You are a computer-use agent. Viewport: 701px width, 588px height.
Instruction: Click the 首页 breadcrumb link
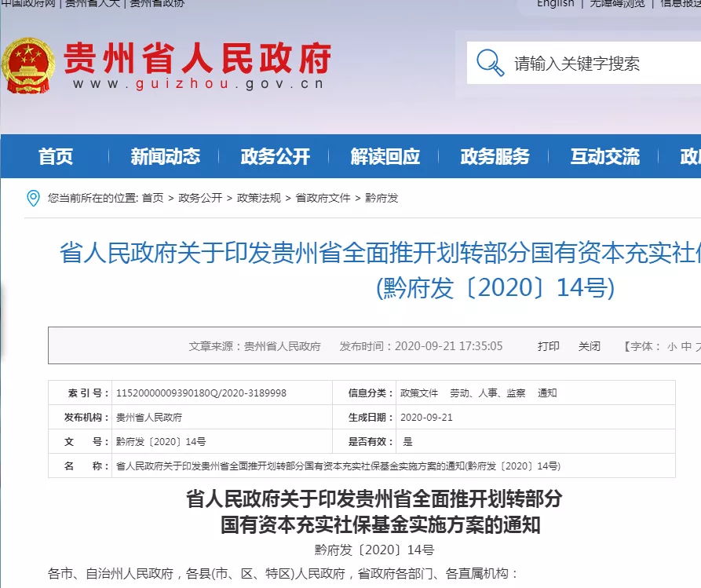point(152,198)
